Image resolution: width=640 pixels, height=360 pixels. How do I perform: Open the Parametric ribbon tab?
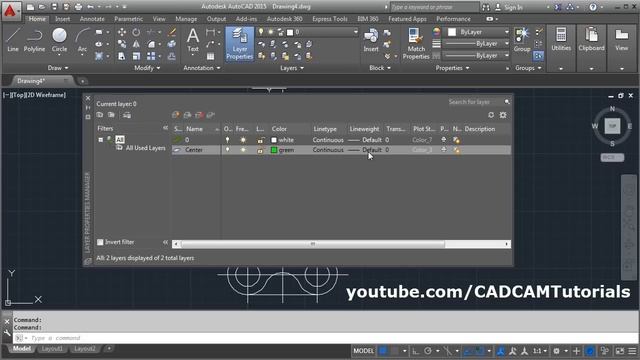(x=129, y=19)
